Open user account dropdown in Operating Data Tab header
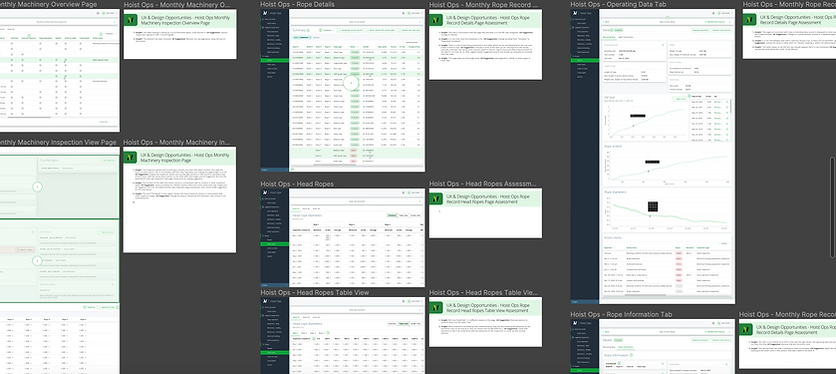 pyautogui.click(x=726, y=13)
